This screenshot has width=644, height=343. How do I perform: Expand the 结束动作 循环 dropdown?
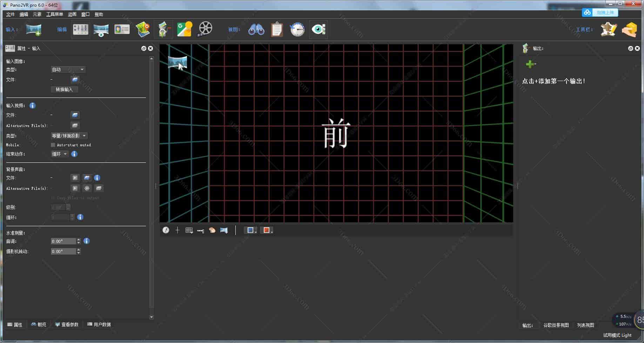(59, 154)
